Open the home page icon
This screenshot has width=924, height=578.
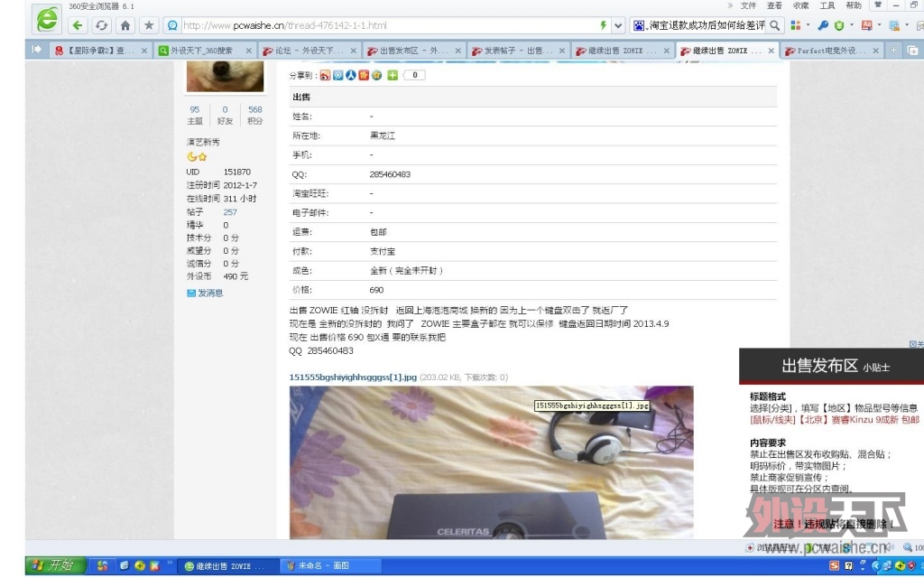(125, 25)
